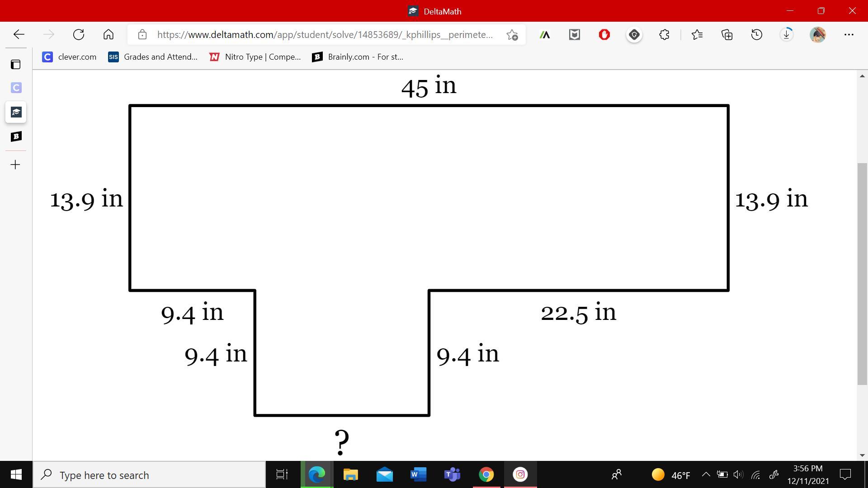Click the deltamath.com address bar

(x=325, y=35)
